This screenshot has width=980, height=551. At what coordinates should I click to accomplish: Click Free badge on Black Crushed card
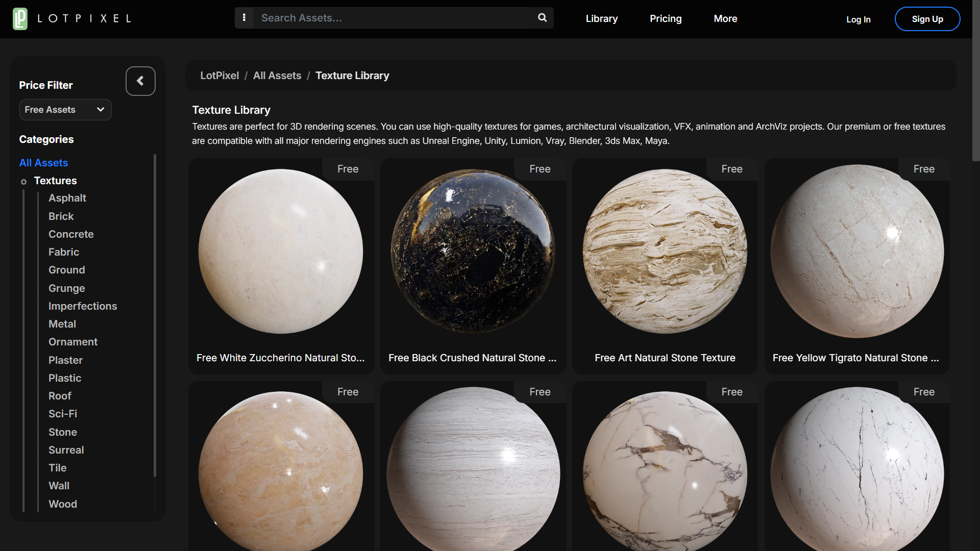[540, 169]
